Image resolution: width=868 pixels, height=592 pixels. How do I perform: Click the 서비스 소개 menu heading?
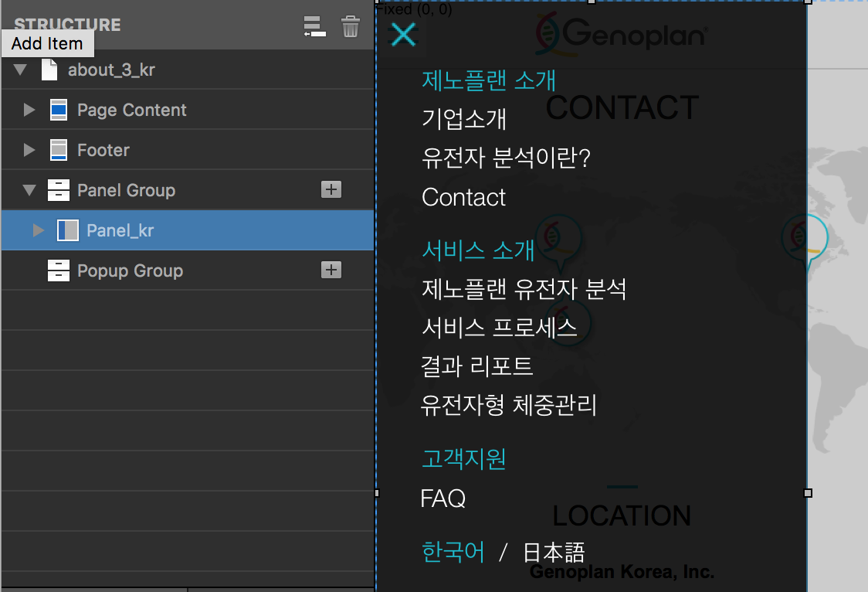(478, 250)
